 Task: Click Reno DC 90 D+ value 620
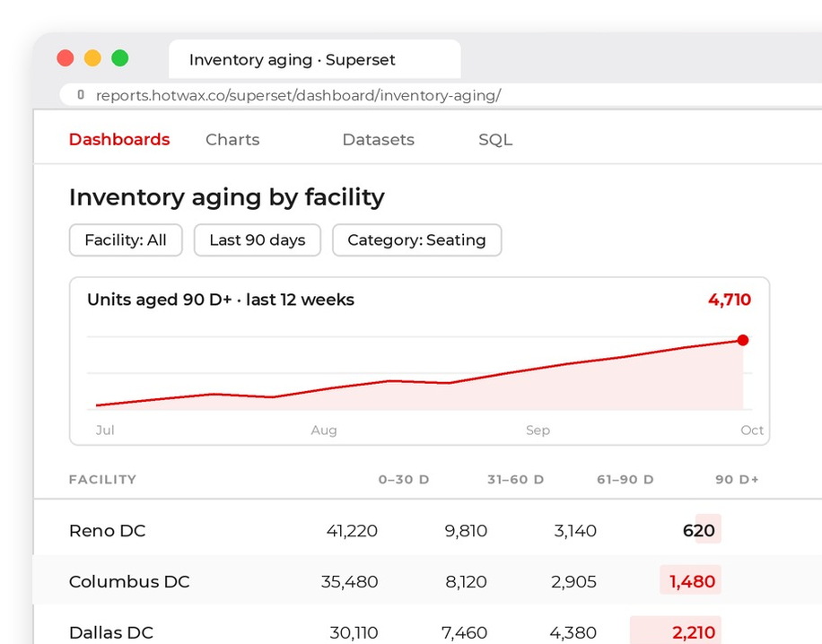pyautogui.click(x=699, y=531)
